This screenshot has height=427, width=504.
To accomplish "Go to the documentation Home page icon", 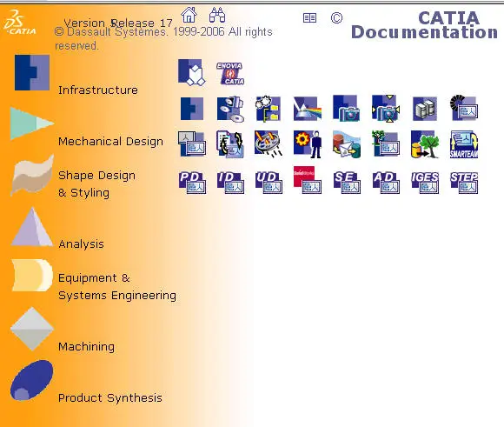I will 189,15.
